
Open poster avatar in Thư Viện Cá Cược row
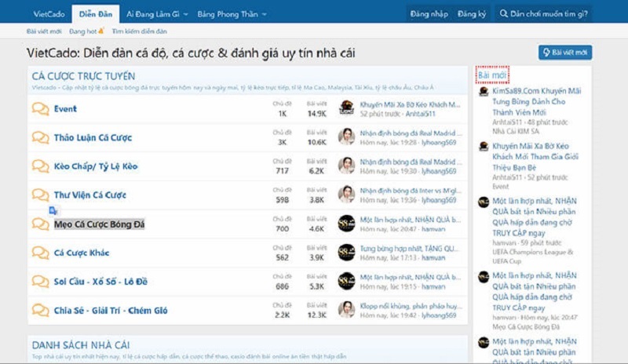(x=346, y=195)
